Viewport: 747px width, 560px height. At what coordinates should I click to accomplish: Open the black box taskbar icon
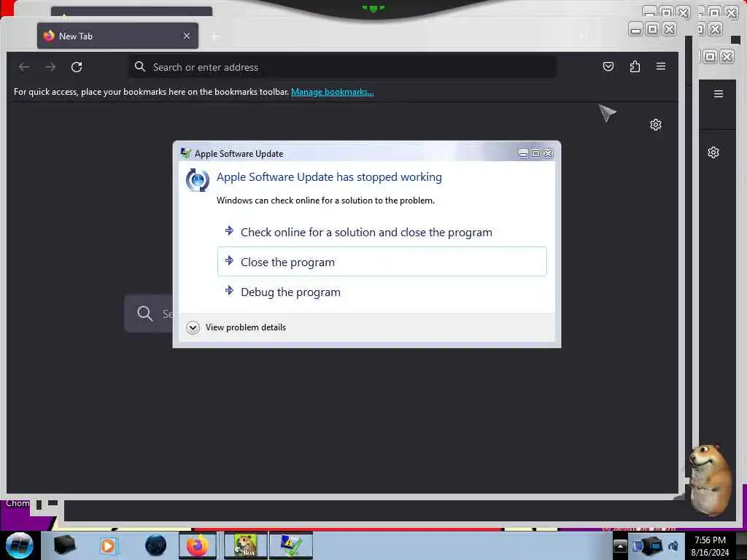click(x=64, y=545)
